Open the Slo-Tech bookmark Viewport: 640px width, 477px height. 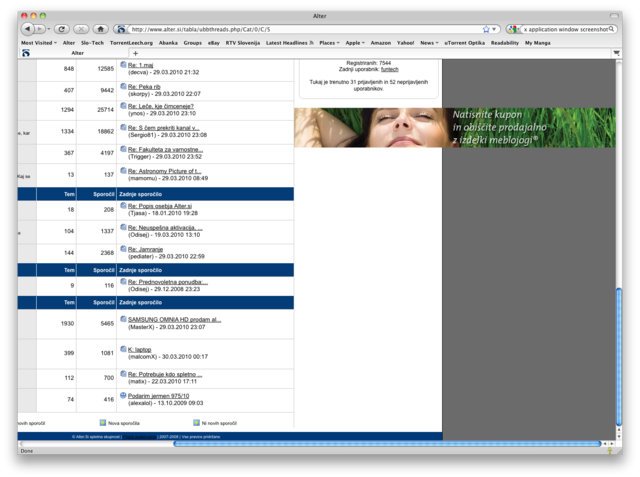[x=92, y=43]
